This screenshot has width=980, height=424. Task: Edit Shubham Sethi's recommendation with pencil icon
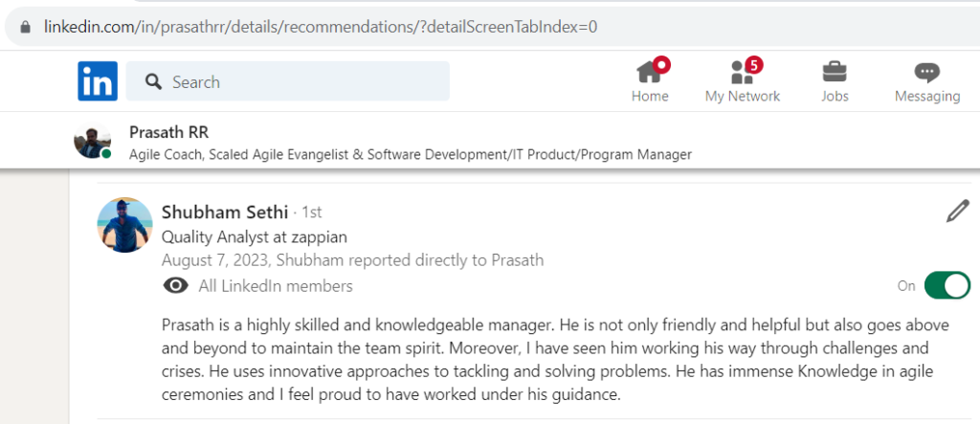tap(957, 212)
